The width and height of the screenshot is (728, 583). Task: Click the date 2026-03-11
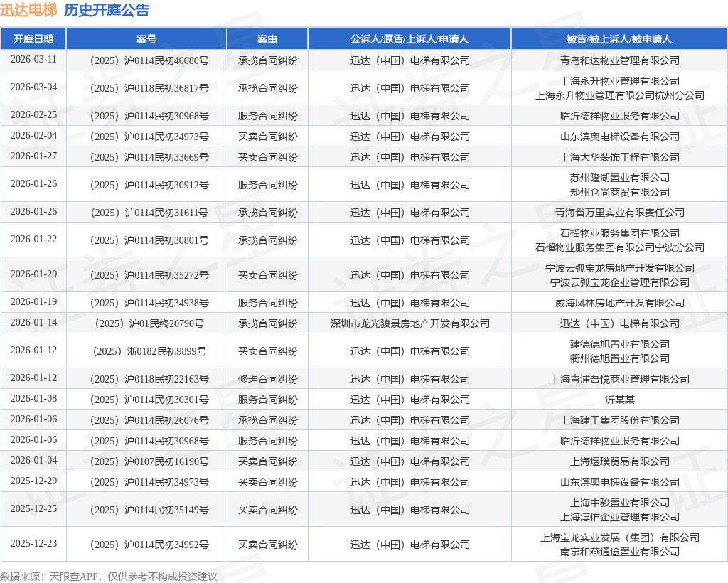33,60
